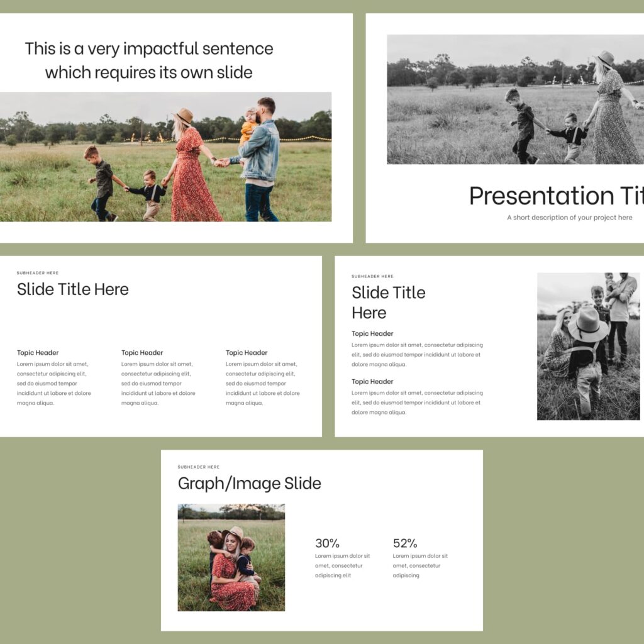Click the description text under the 52% figure

pos(419,565)
